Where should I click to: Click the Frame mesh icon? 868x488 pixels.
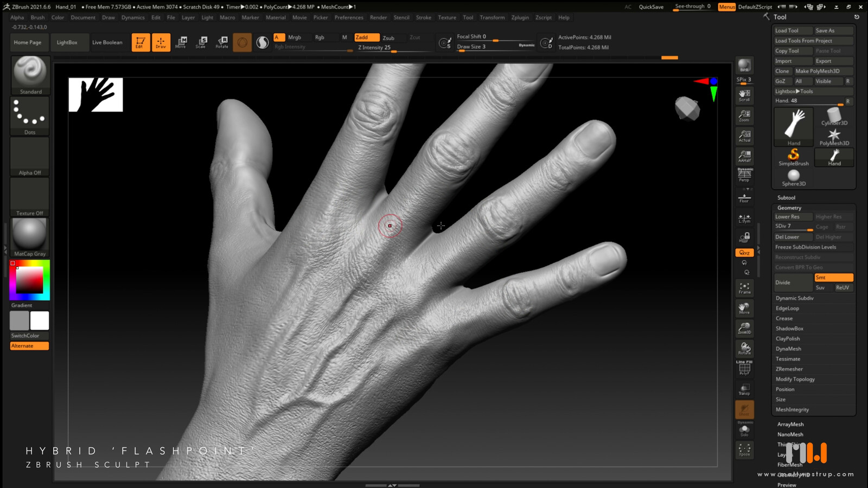click(x=744, y=288)
